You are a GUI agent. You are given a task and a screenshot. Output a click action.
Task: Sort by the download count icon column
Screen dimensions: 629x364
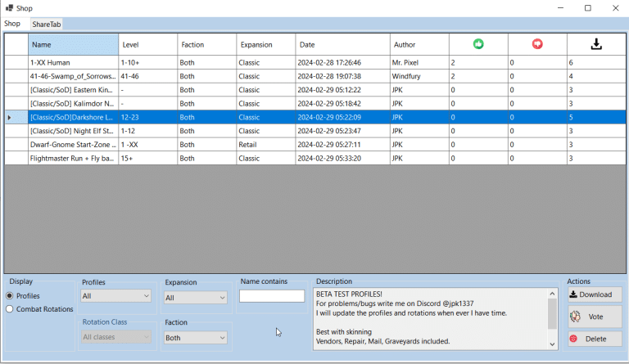tap(596, 44)
